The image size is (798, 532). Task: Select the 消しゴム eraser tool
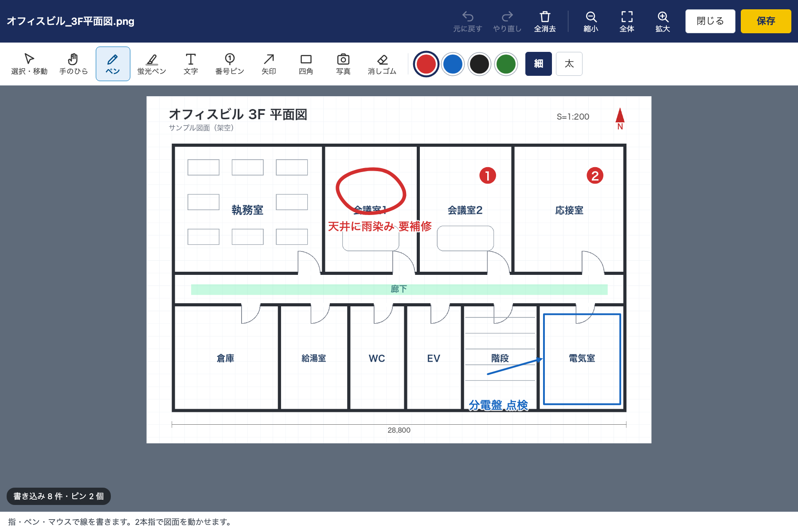point(382,64)
